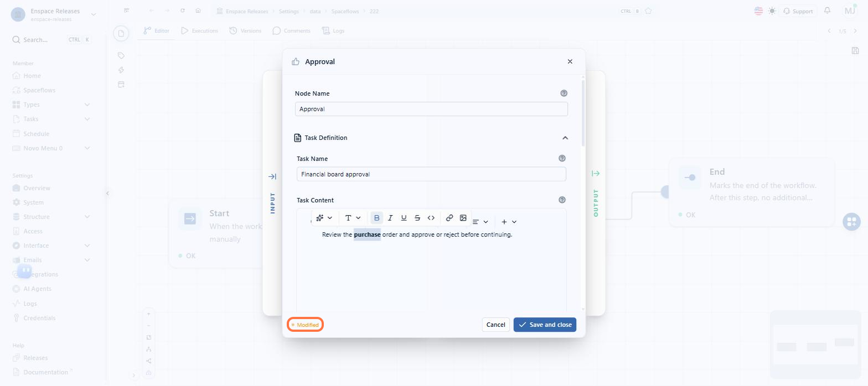Open the MJ user avatar menu

coord(850,11)
